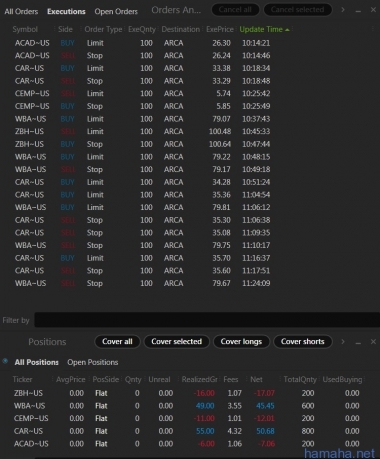Expand more order actions with chevron arrow

point(343,10)
